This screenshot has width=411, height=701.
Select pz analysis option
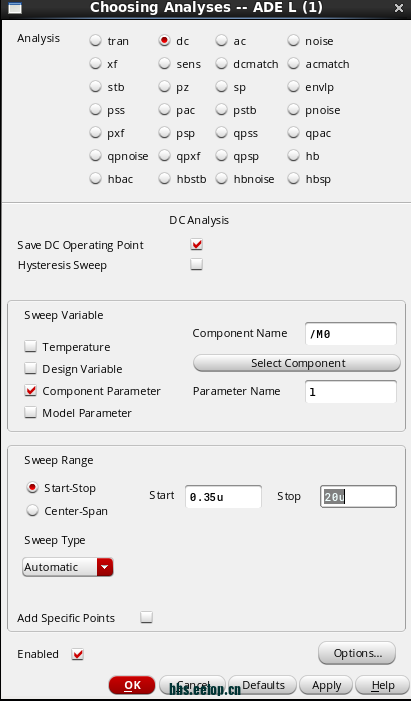pos(165,87)
